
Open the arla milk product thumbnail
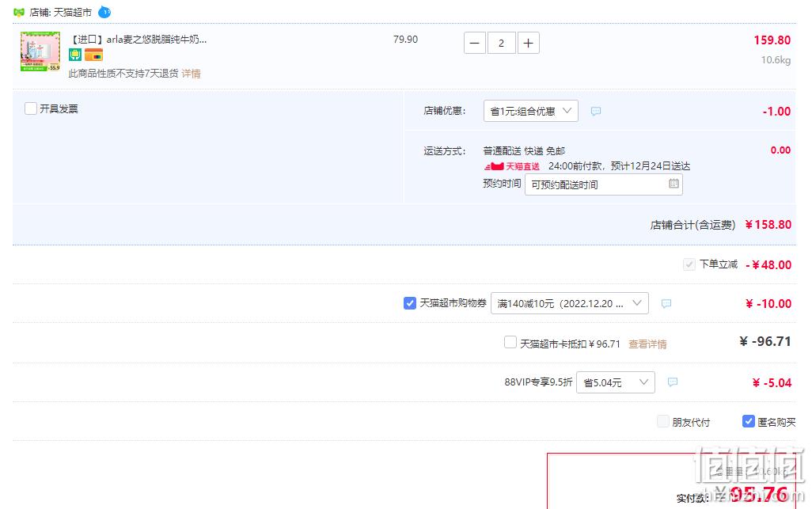point(40,51)
